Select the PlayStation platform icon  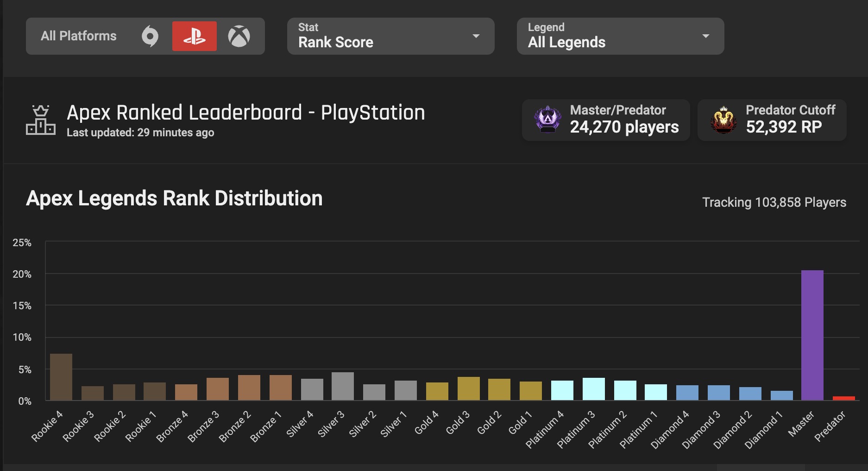[194, 36]
